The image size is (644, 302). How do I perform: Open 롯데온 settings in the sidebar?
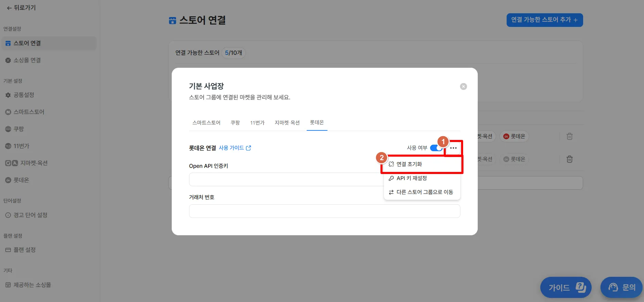pyautogui.click(x=49, y=180)
